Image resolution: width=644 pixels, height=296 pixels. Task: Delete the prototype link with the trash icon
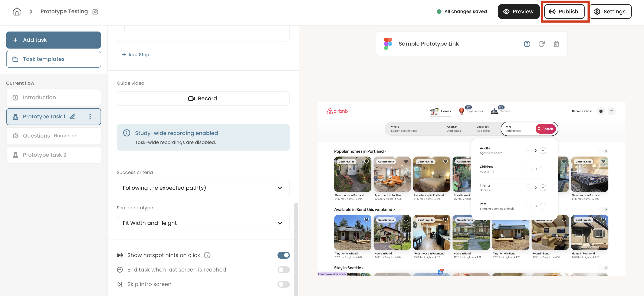click(556, 44)
